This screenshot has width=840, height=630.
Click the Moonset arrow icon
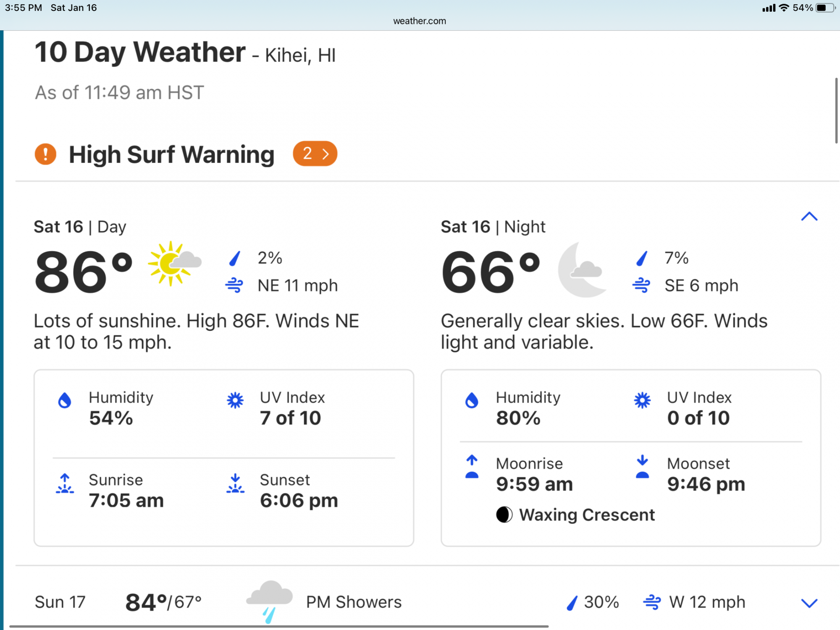642,467
